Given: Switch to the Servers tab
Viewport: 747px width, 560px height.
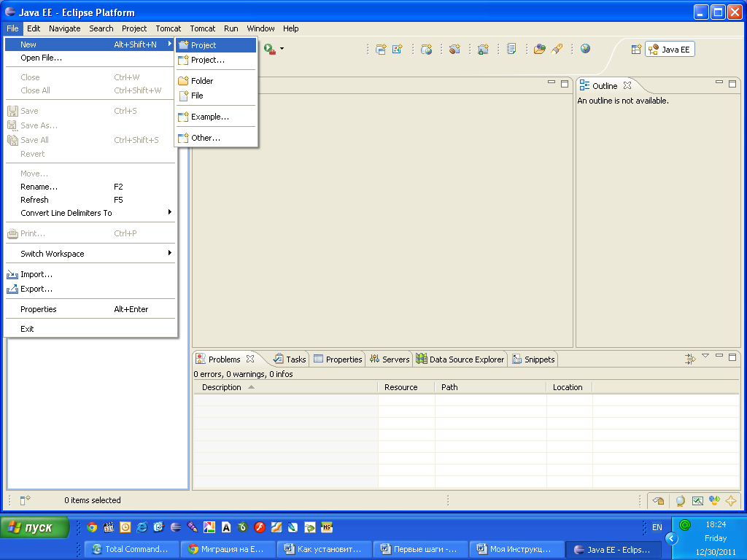Looking at the screenshot, I should coord(390,359).
